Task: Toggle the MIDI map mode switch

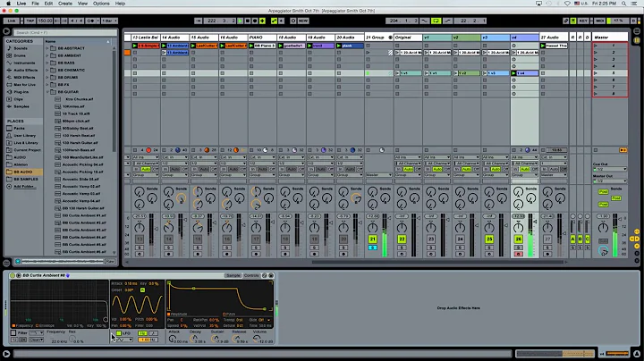Action: pyautogui.click(x=599, y=21)
